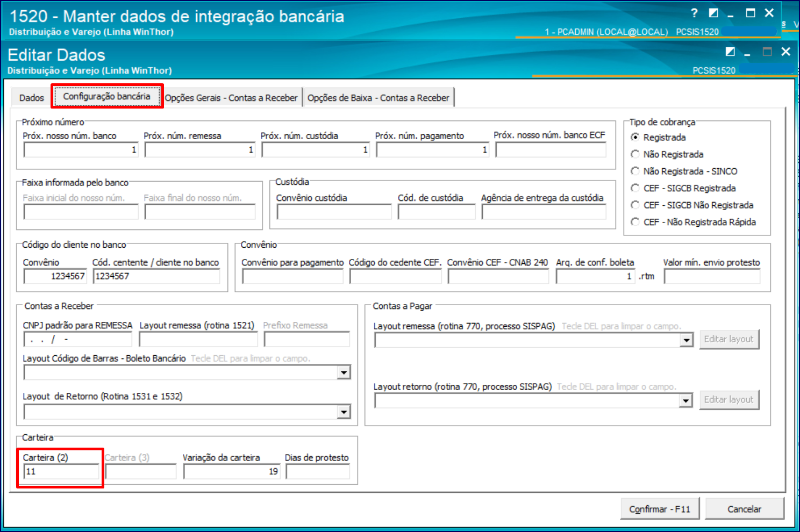Click PCSIS1520 text in main title bar
This screenshot has width=800, height=532.
(697, 32)
